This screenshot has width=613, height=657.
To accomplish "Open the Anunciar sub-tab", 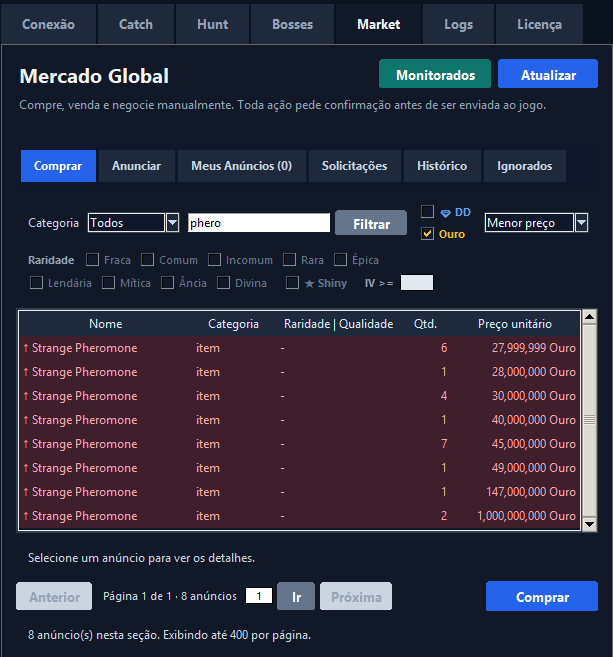I will (x=137, y=166).
